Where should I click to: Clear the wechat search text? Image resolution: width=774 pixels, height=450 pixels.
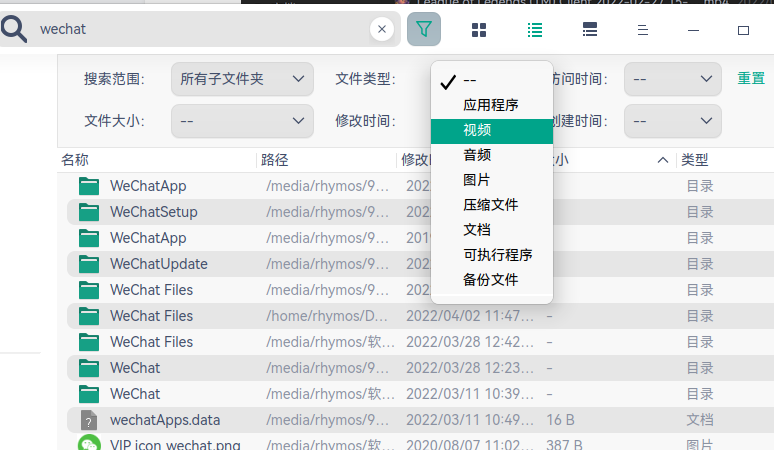pos(382,29)
